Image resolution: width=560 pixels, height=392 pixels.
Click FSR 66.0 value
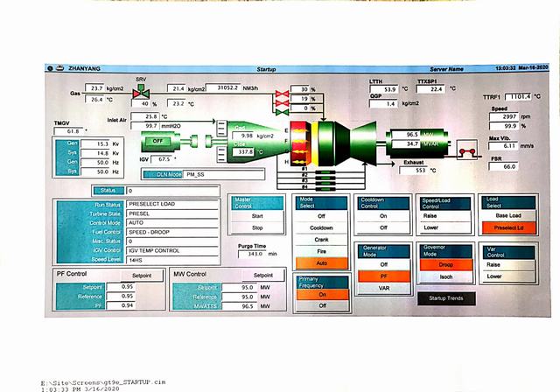(504, 167)
